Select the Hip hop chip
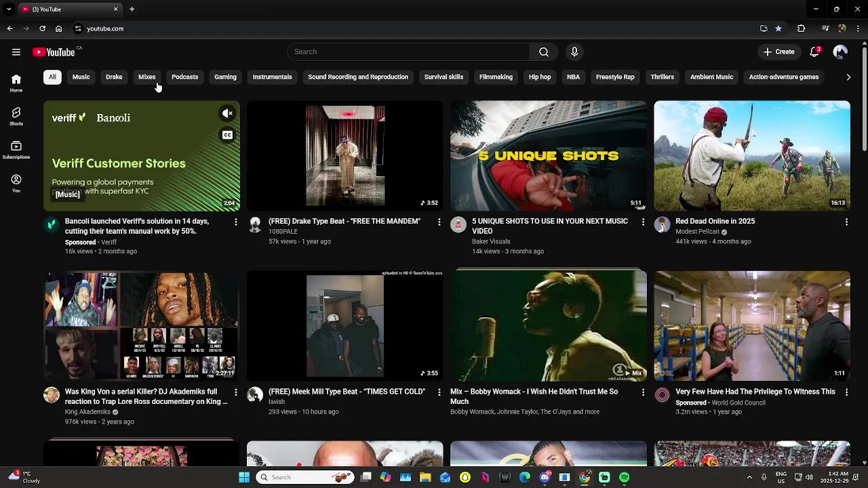Image resolution: width=868 pixels, height=488 pixels. [540, 77]
